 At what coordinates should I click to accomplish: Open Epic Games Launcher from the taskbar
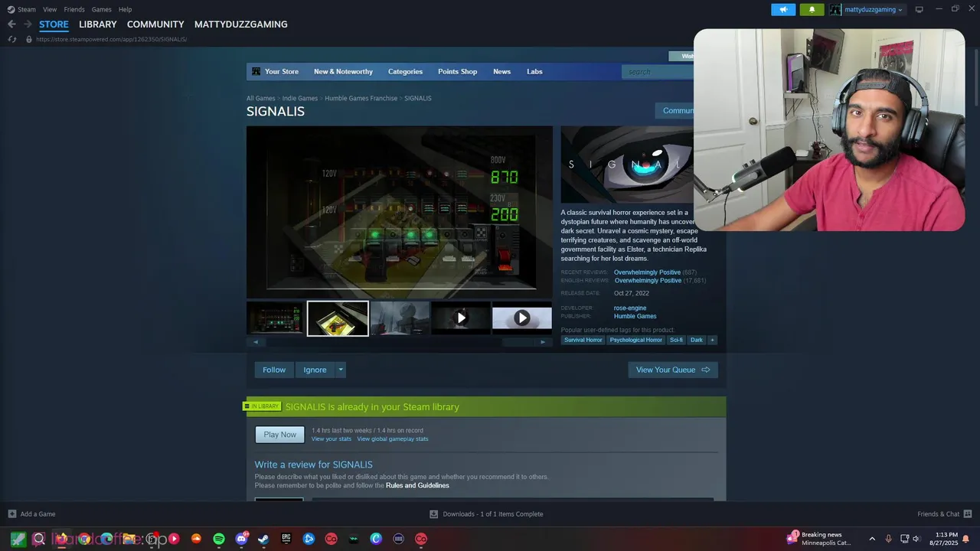click(286, 539)
